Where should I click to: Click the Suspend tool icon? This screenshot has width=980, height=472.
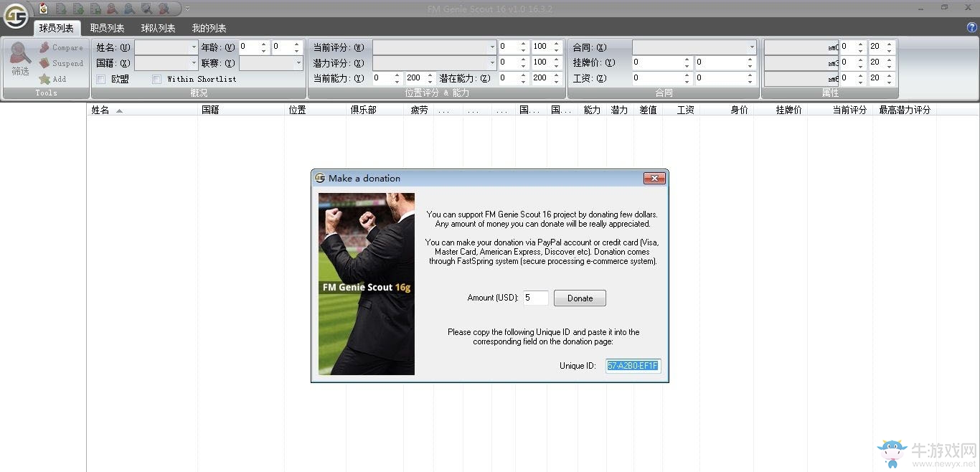point(44,63)
